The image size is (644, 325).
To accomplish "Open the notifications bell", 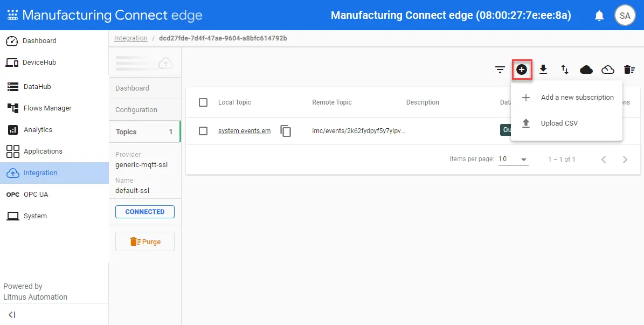I will tap(599, 16).
